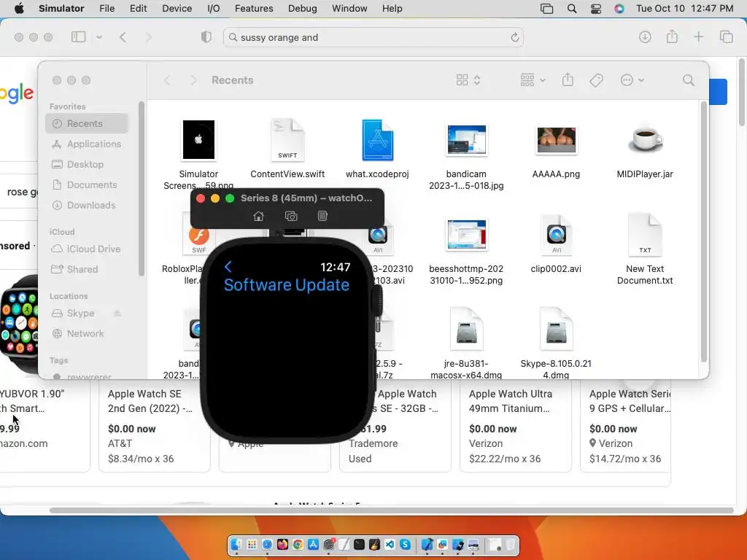
Task: Click the Finder tag icon
Action: [596, 80]
